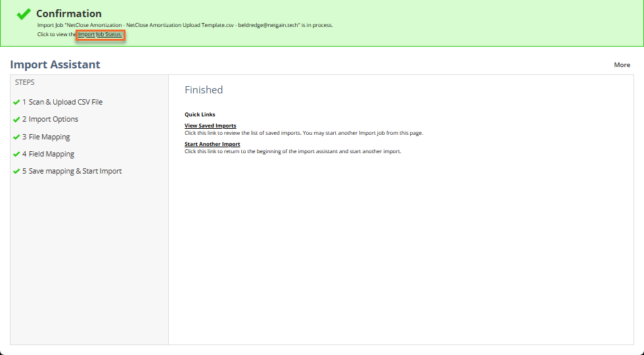Open the View Saved Imports link
The image size is (644, 355).
pyautogui.click(x=210, y=126)
